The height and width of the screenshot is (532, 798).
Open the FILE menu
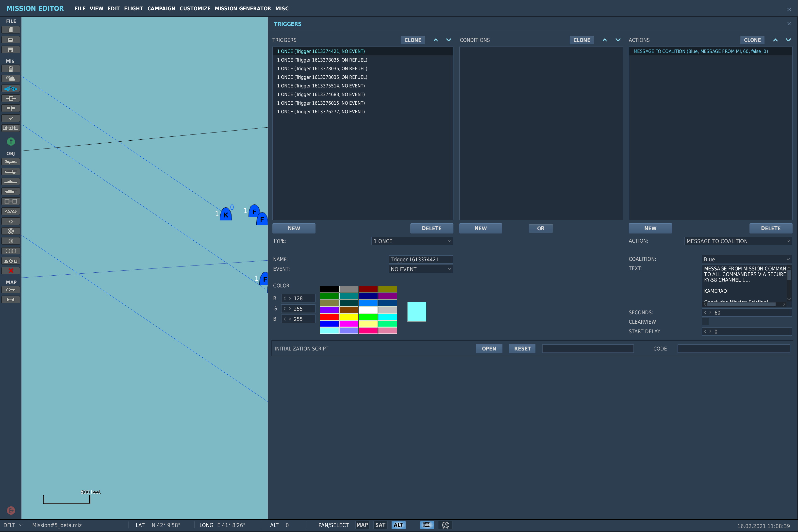coord(80,8)
